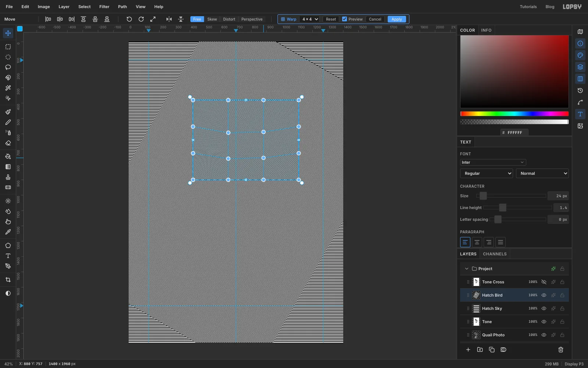
Task: Select the Quail Photo layer thumbnail
Action: [476, 335]
